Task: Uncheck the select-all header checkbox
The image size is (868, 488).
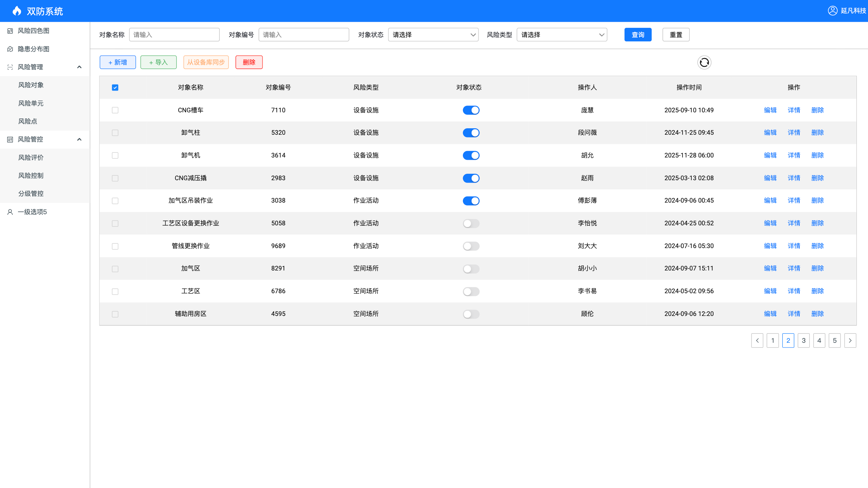Action: click(x=115, y=88)
